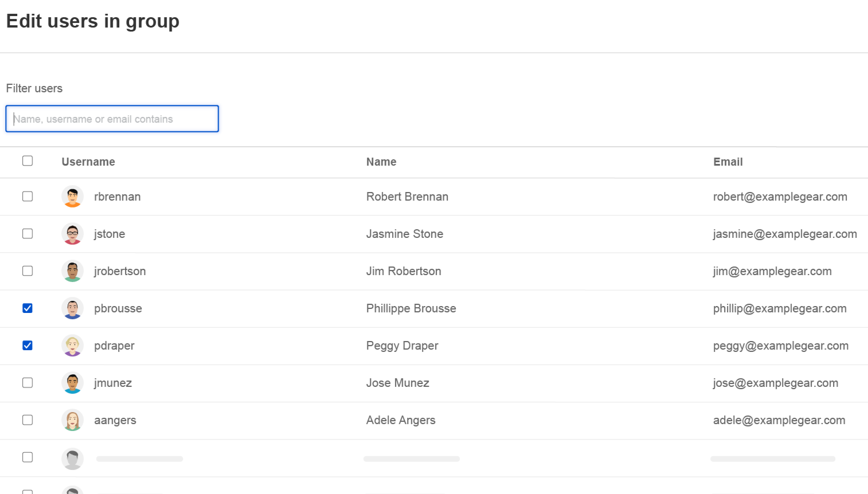Click Jose Munez's avatar icon
The image size is (868, 494).
coord(72,383)
